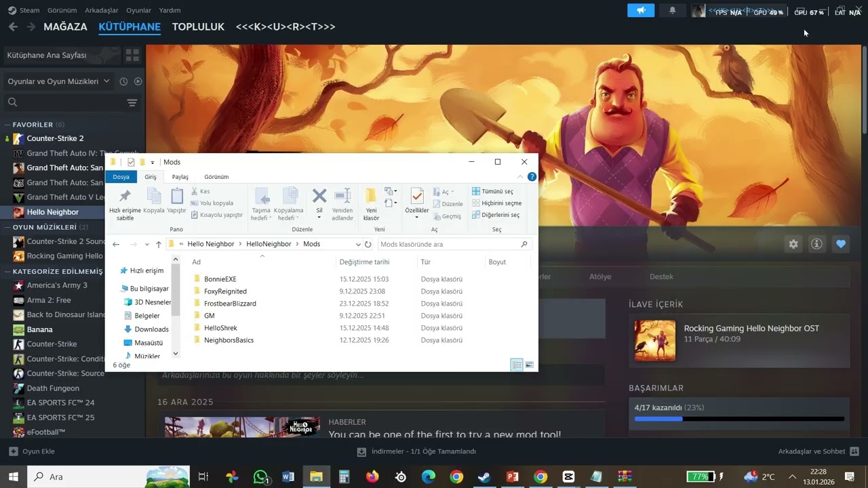
Task: Open Steam game settings gear icon
Action: point(793,244)
